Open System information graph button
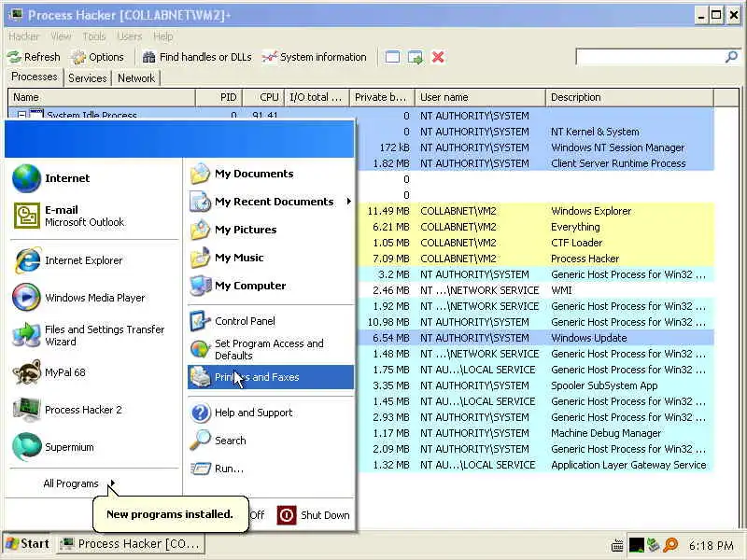The image size is (747, 560). (x=315, y=57)
